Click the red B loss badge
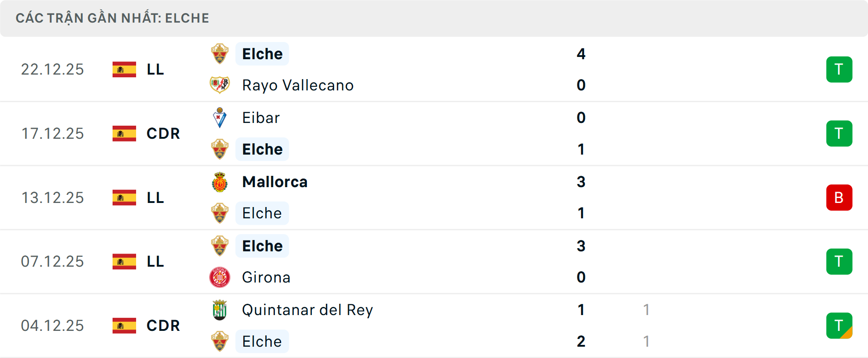Viewport: 868px width, 358px height. 839,198
